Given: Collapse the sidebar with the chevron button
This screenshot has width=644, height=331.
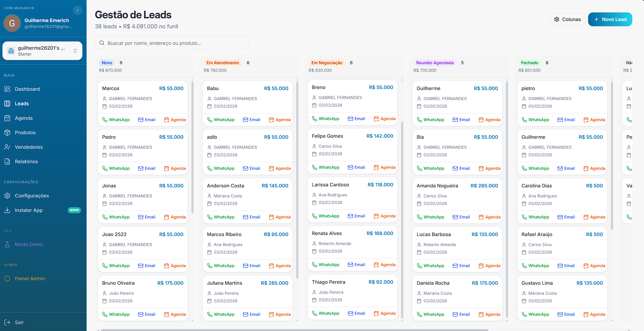Looking at the screenshot, I should tap(78, 10).
